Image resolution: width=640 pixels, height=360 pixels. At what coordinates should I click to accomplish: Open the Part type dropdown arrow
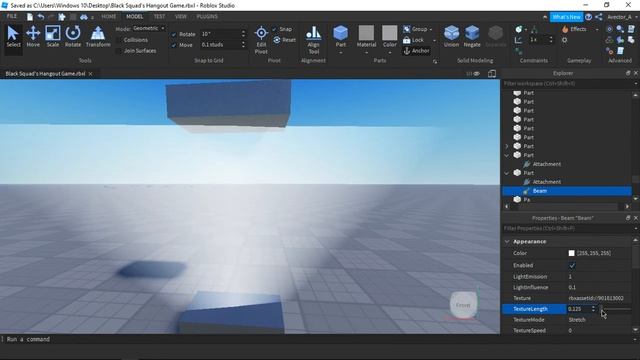pyautogui.click(x=340, y=53)
